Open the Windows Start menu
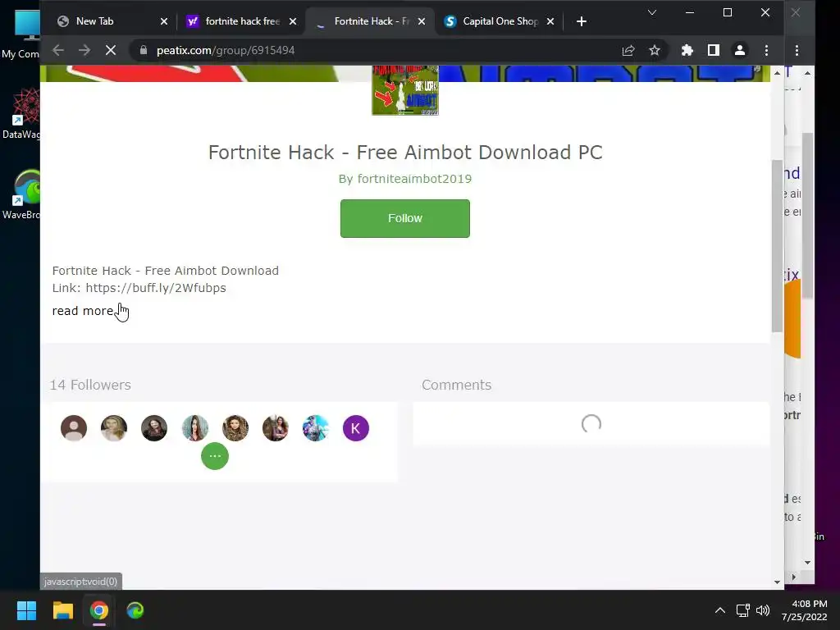 [x=26, y=610]
